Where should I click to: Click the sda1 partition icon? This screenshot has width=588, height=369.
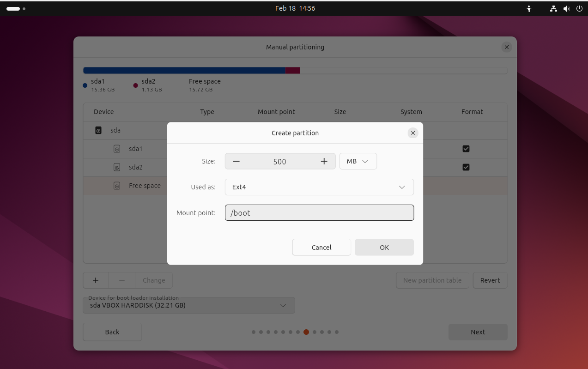[x=117, y=149]
